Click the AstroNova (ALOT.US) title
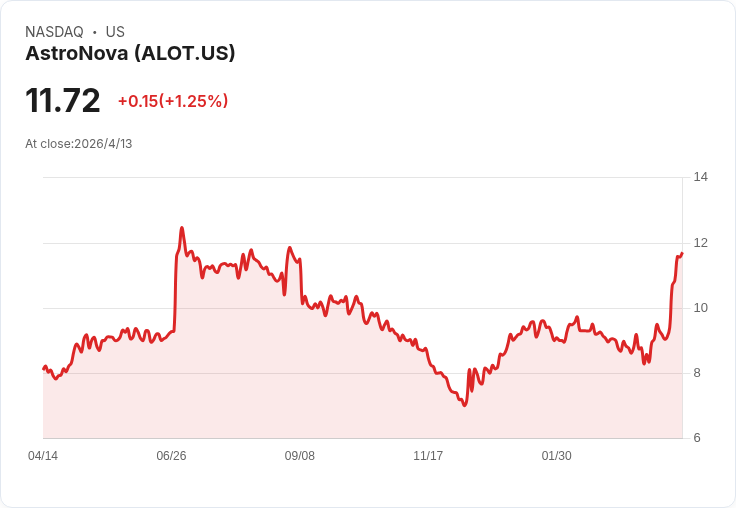 (x=130, y=53)
